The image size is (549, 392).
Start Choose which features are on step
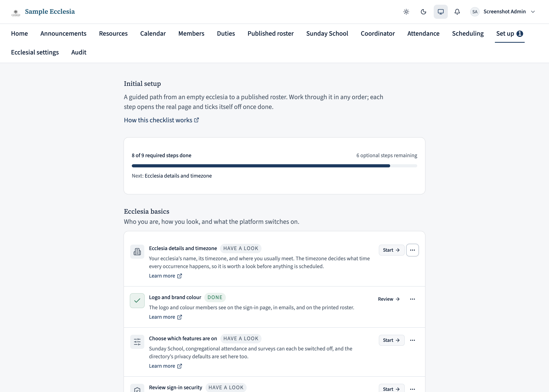391,340
